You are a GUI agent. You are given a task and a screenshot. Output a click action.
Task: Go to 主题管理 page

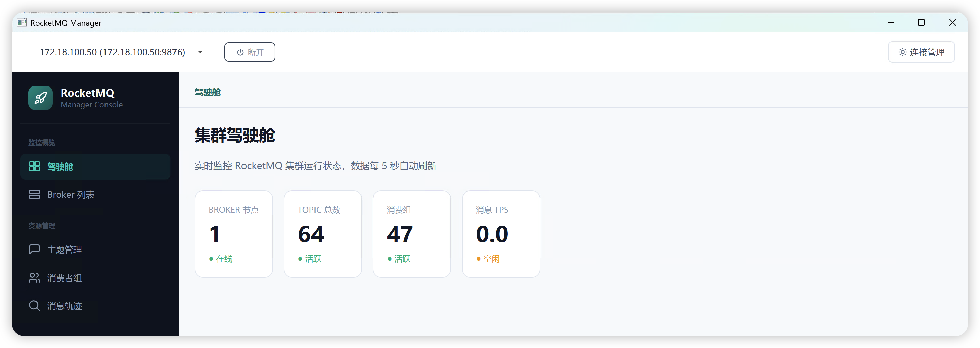tap(95, 249)
